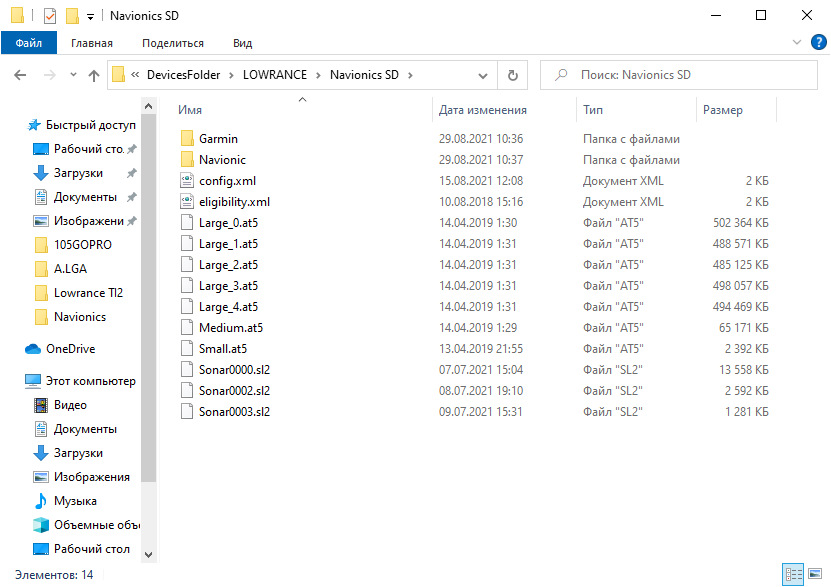Select the Large_4.at5 file
The image size is (831, 587).
228,307
